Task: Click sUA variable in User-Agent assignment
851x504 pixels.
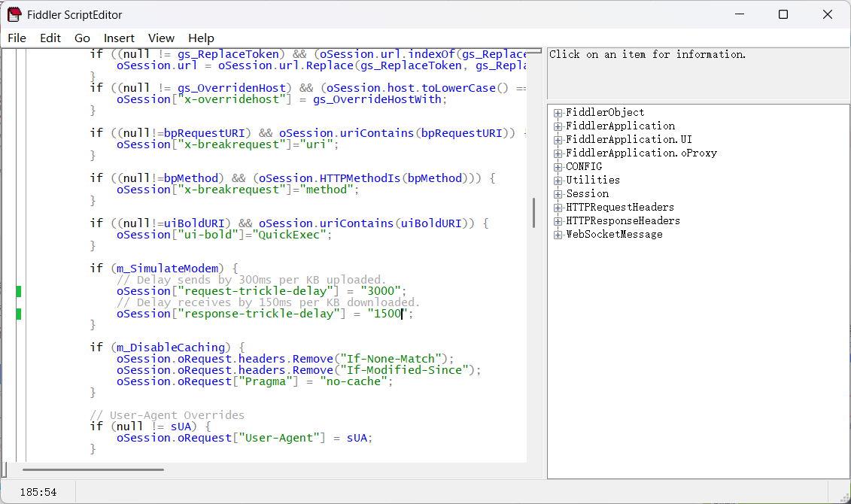Action: [x=357, y=439]
